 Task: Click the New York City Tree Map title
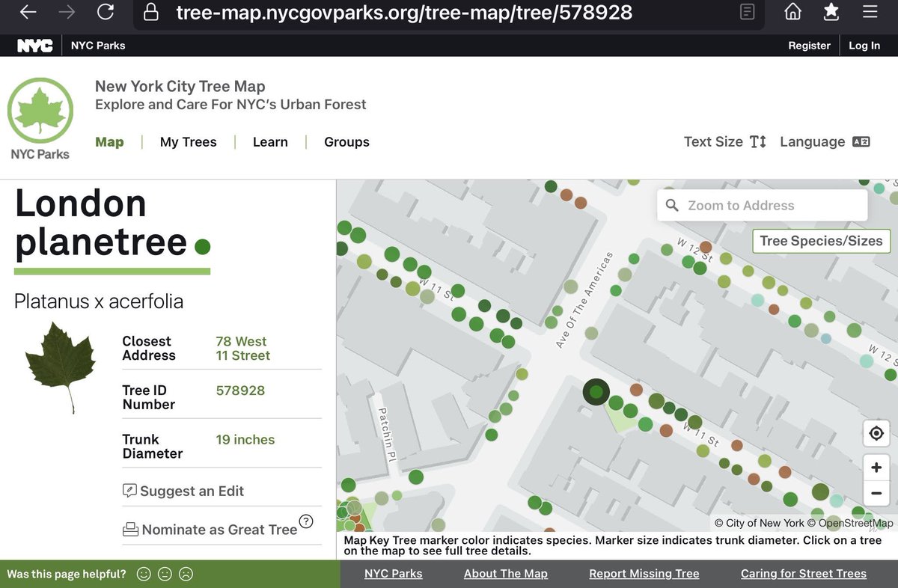pyautogui.click(x=180, y=86)
